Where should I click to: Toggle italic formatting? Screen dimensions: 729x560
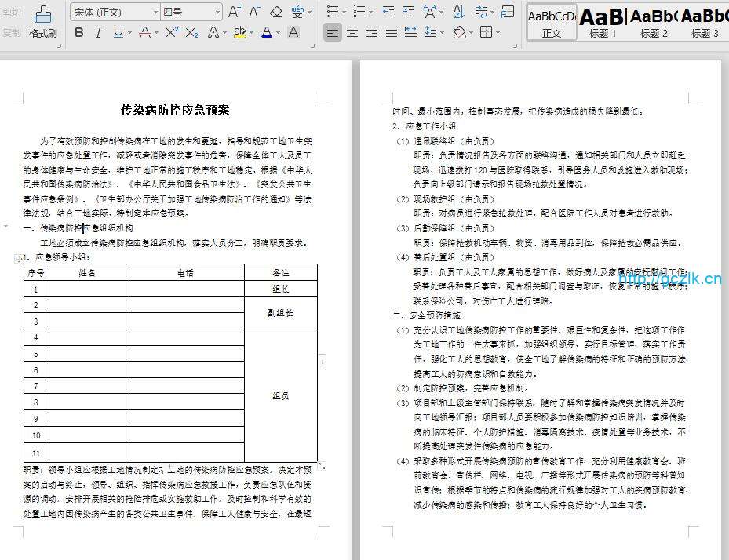tap(98, 32)
